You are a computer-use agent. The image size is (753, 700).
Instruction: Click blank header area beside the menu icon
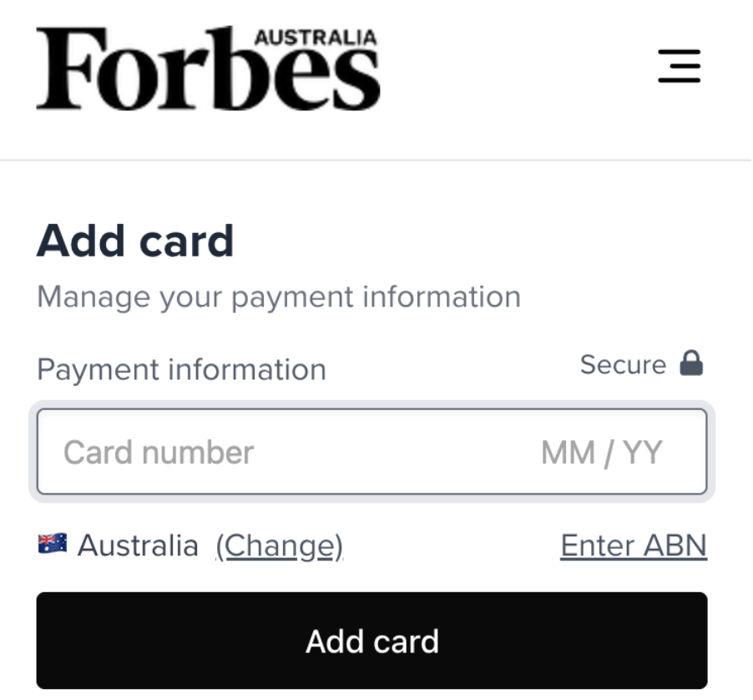tap(518, 67)
